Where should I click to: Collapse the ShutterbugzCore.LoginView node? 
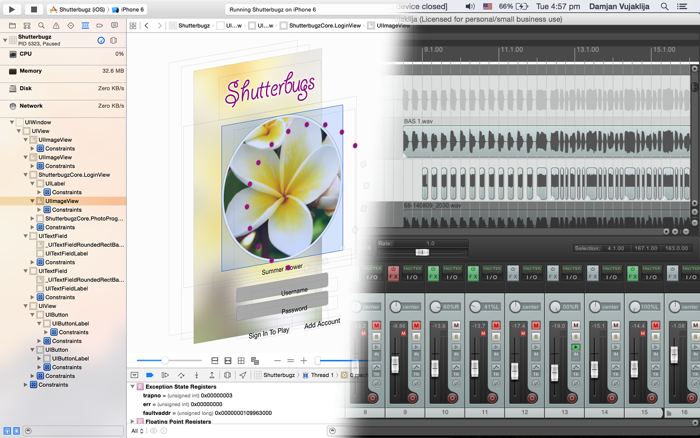[x=27, y=175]
